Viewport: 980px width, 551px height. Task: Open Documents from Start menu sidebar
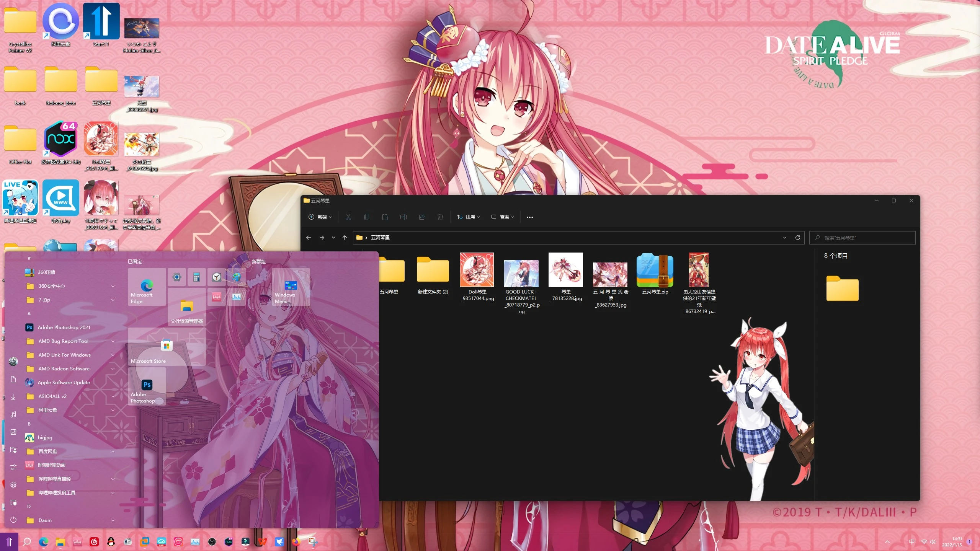13,379
